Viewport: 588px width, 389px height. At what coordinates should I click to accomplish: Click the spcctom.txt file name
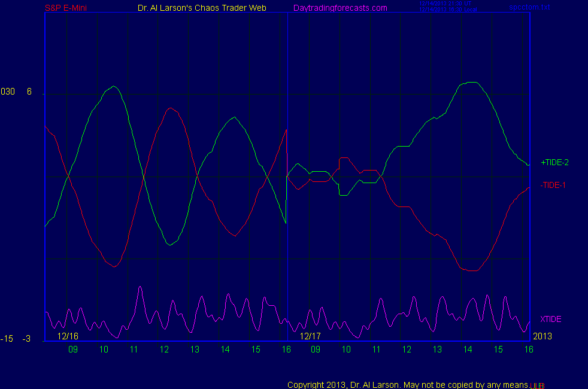point(529,7)
